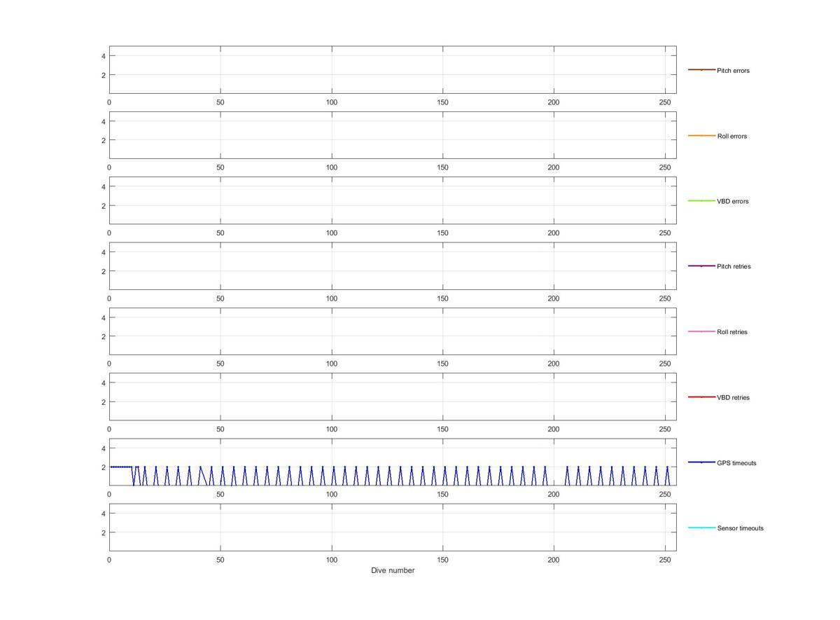This screenshot has height=620, width=840.
Task: Click the VBD retries legend label
Action: [x=733, y=397]
